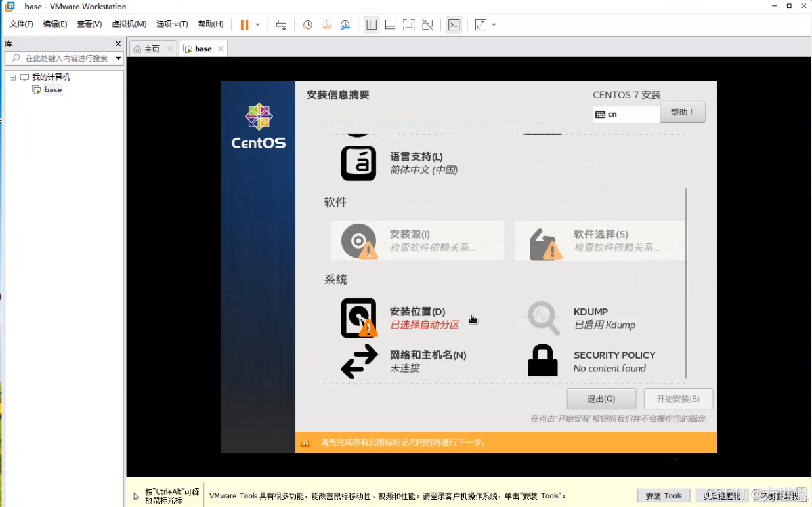812x507 pixels.
Task: Click the CENTOS 7 安装 title text
Action: click(627, 95)
